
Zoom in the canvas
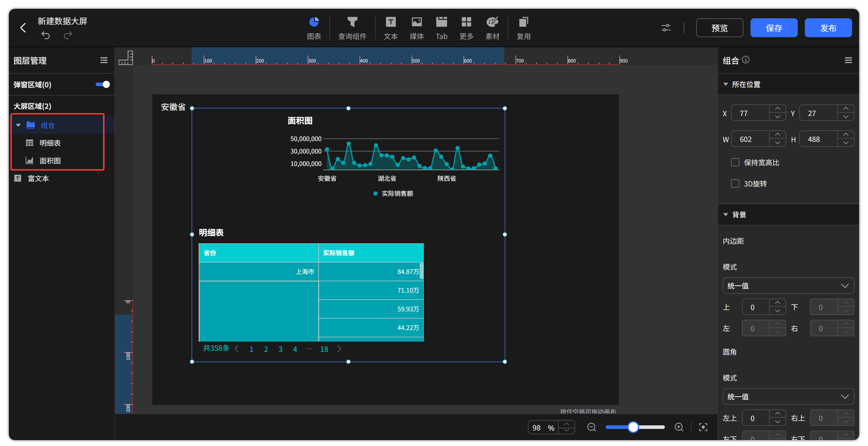click(x=679, y=427)
